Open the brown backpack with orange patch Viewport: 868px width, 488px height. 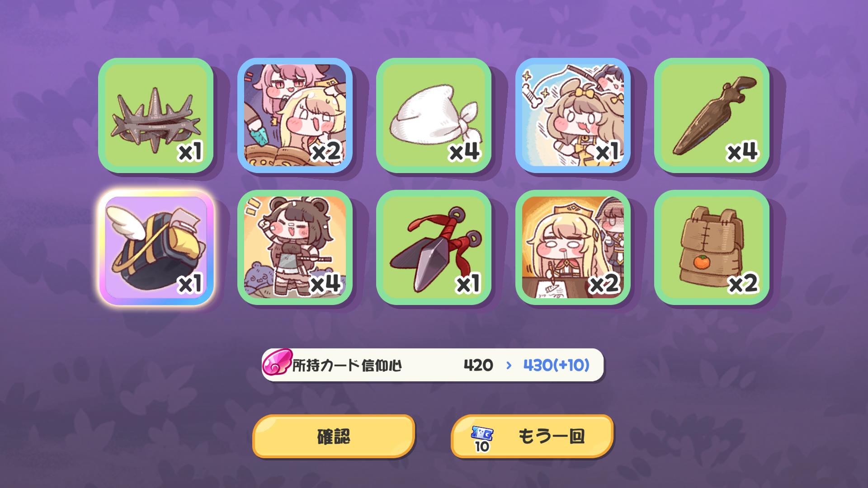712,247
